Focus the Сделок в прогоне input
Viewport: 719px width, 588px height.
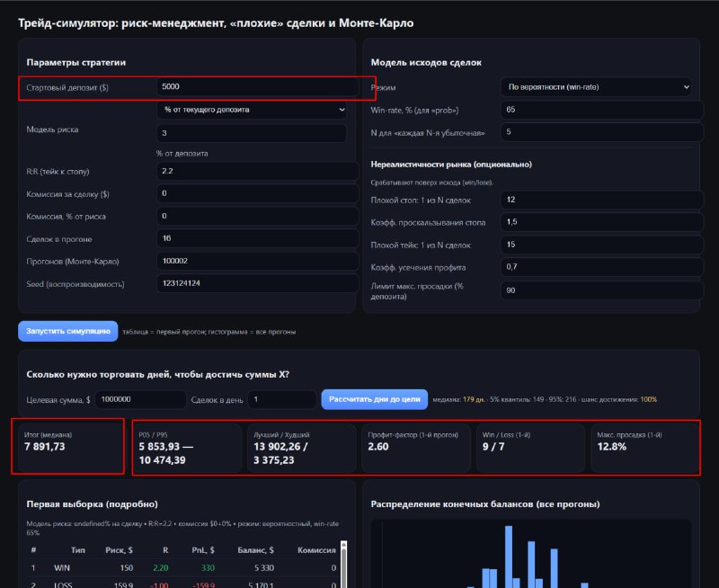(257, 238)
